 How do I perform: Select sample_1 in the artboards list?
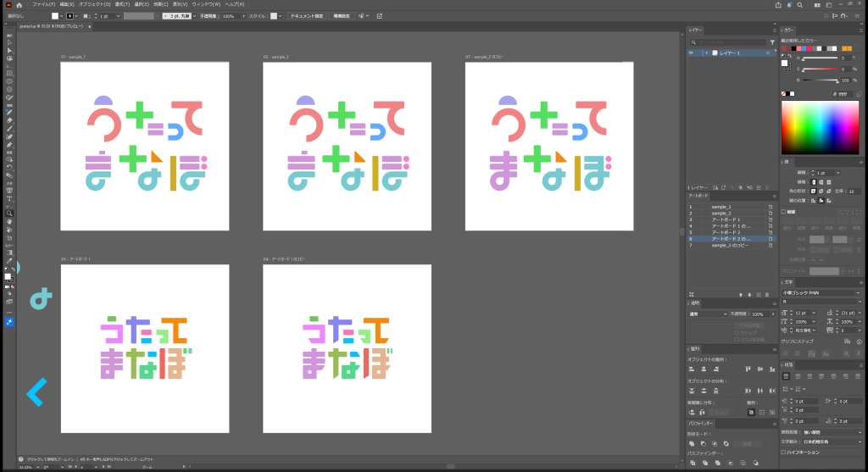721,207
